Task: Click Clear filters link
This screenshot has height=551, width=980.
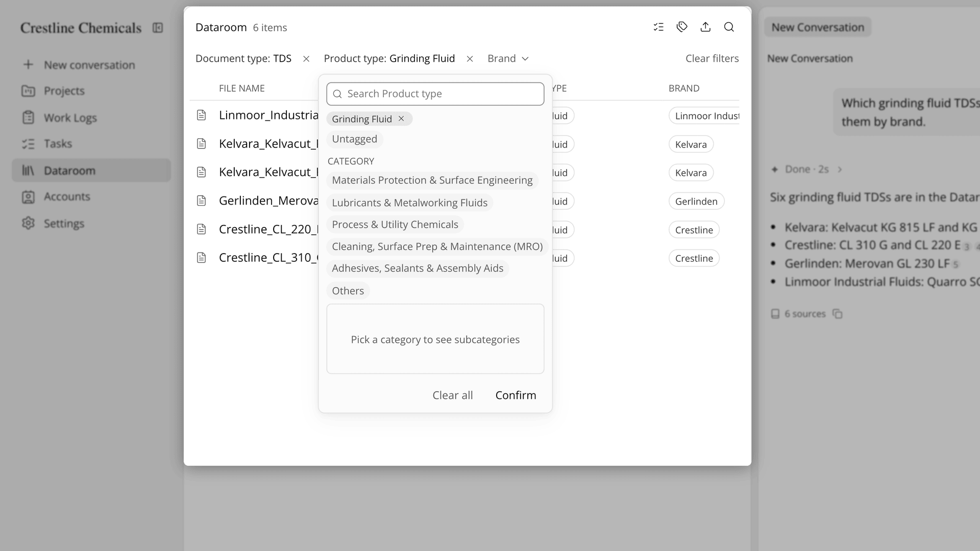Action: pyautogui.click(x=712, y=59)
